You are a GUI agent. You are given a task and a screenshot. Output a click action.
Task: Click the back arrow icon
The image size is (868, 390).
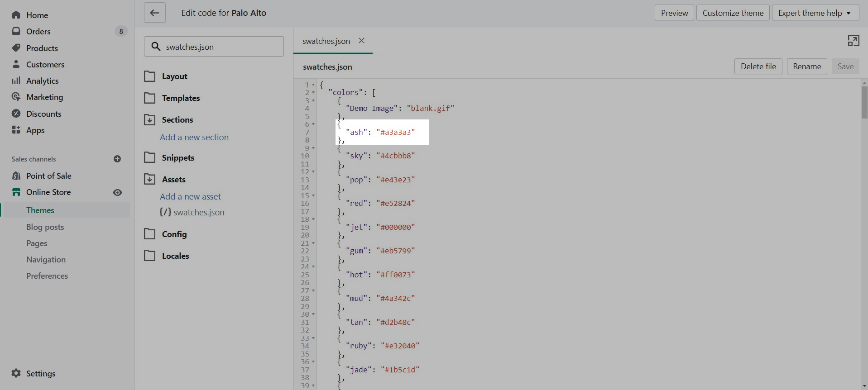pos(154,13)
